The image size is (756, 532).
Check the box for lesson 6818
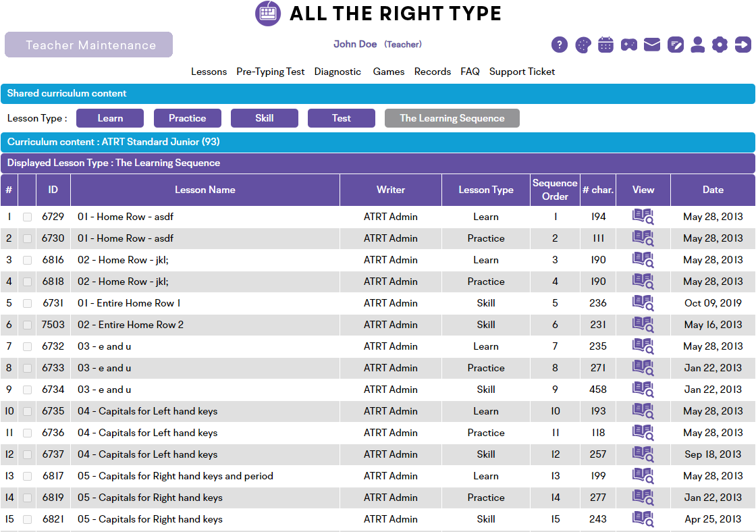(x=28, y=282)
